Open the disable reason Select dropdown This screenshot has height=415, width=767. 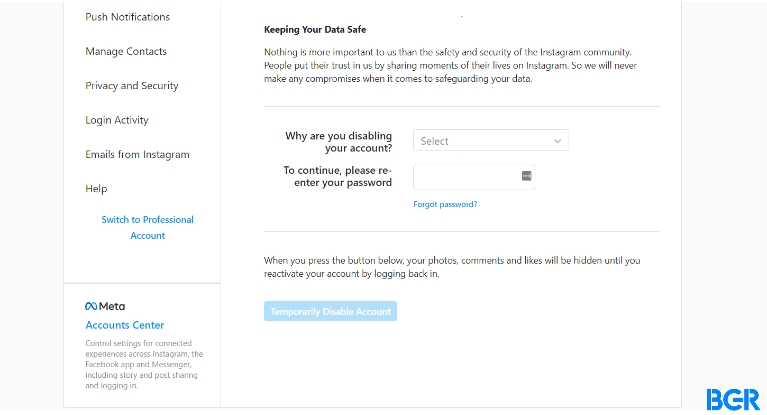point(491,140)
